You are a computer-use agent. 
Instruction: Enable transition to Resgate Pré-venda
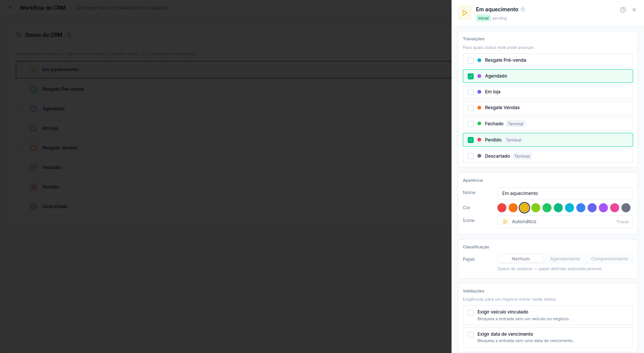click(471, 61)
